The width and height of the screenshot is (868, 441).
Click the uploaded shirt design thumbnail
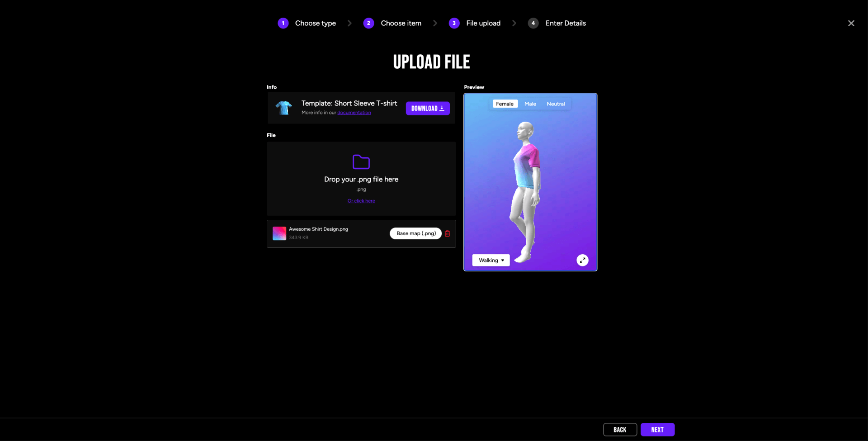[x=279, y=233]
